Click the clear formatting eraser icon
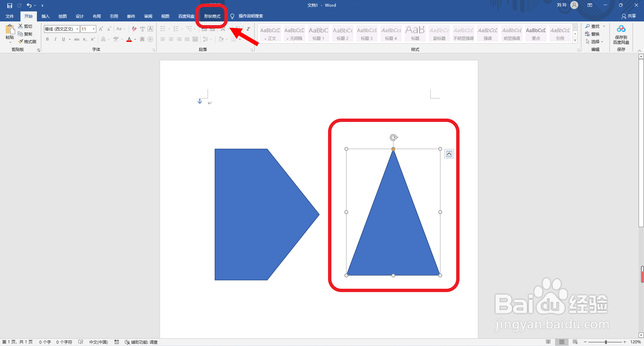The image size is (644, 346). [x=134, y=29]
